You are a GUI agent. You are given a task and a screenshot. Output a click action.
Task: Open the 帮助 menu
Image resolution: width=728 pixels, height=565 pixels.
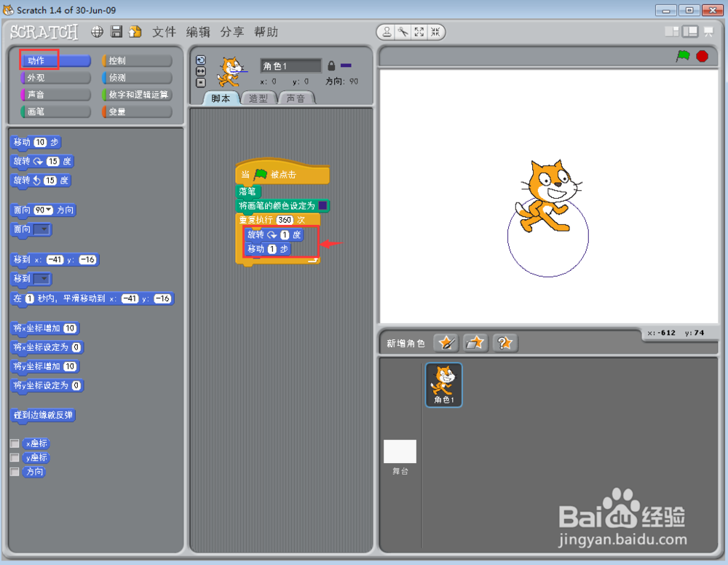tap(266, 31)
